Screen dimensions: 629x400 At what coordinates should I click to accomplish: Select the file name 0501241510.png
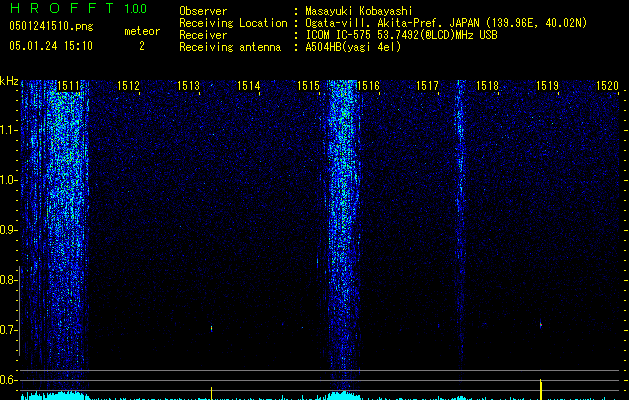click(x=51, y=26)
